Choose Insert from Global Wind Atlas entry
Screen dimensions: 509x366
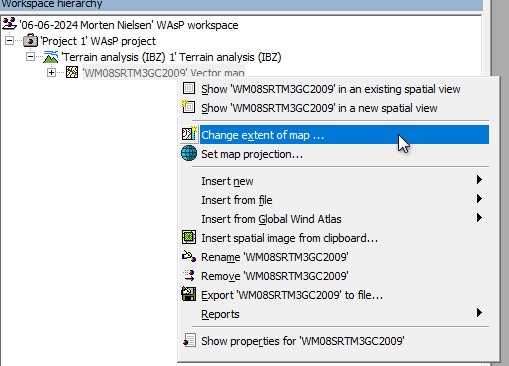[335, 219]
